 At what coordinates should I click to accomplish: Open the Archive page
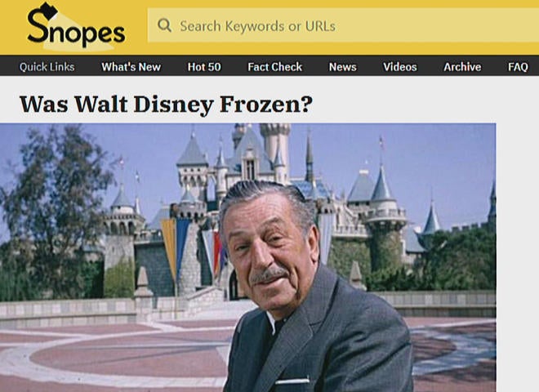[462, 67]
